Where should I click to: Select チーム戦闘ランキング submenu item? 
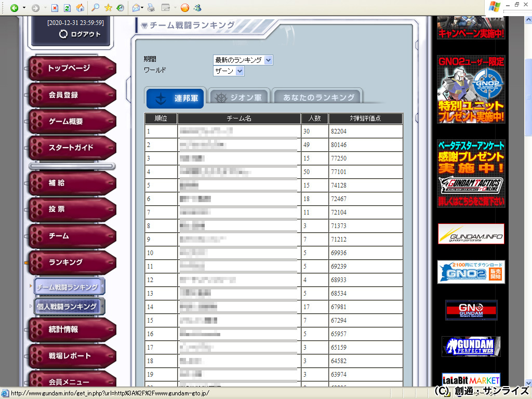tap(70, 287)
